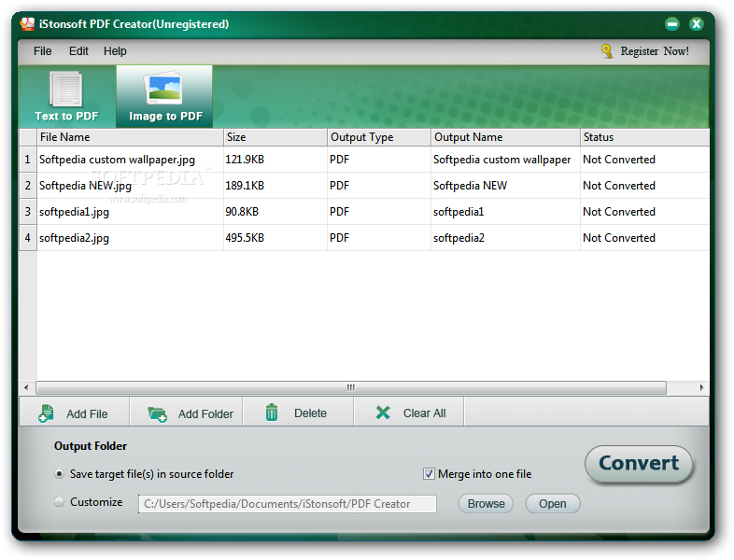Click row number 3 header
The image size is (734, 560).
(x=28, y=212)
